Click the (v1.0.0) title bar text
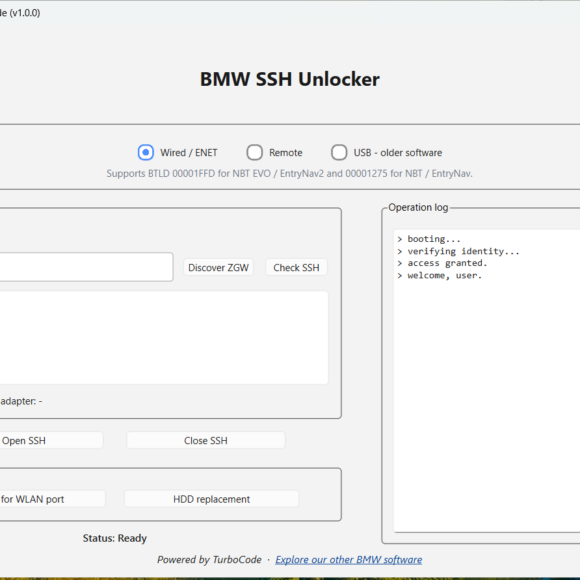The height and width of the screenshot is (580, 580). (x=25, y=13)
